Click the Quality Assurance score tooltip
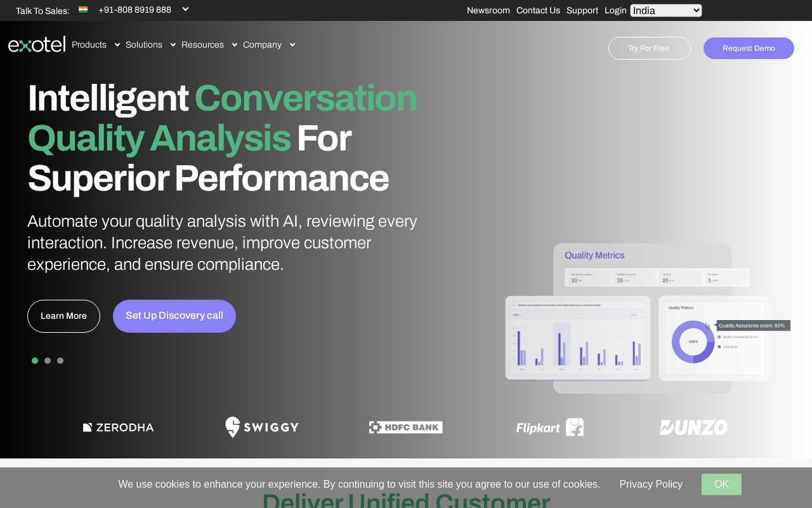The height and width of the screenshot is (508, 812). [753, 326]
